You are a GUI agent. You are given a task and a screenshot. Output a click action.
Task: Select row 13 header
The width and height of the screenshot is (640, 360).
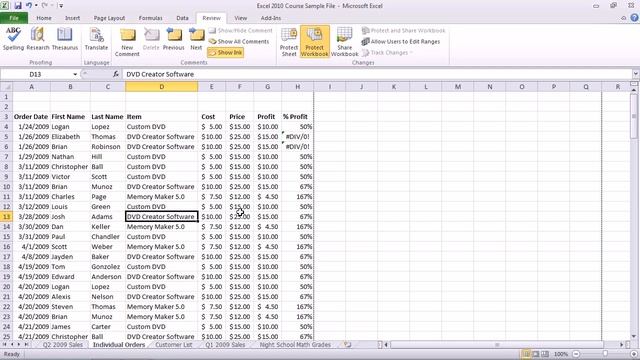tap(7, 217)
